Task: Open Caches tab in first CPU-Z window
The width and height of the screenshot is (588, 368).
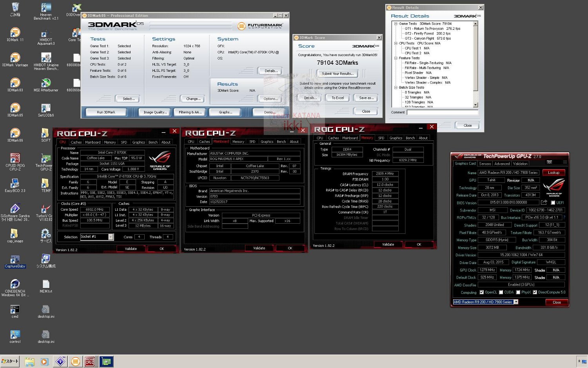Action: [x=76, y=142]
